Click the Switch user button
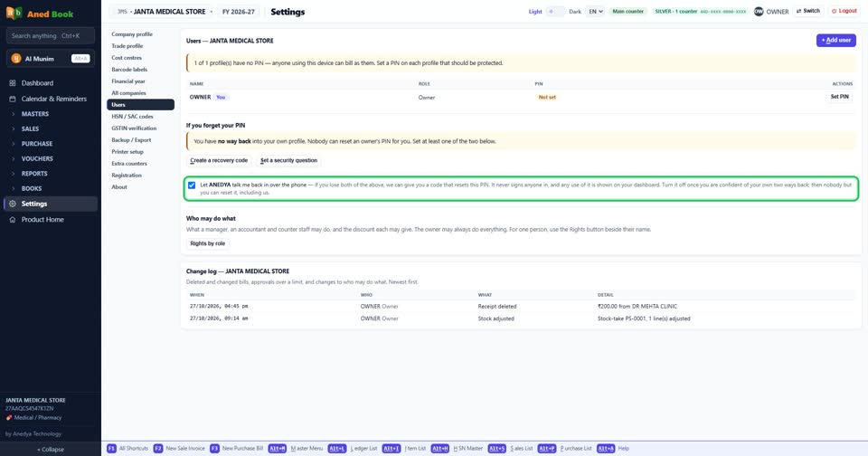The height and width of the screenshot is (456, 868). tap(808, 11)
